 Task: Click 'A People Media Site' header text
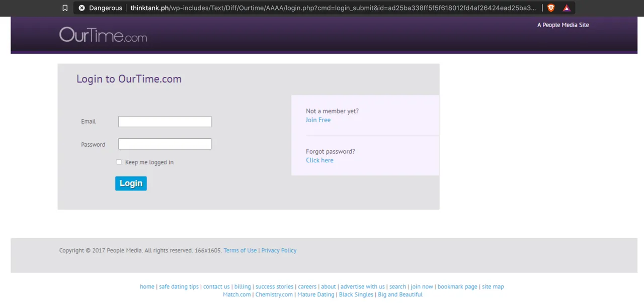pos(563,25)
